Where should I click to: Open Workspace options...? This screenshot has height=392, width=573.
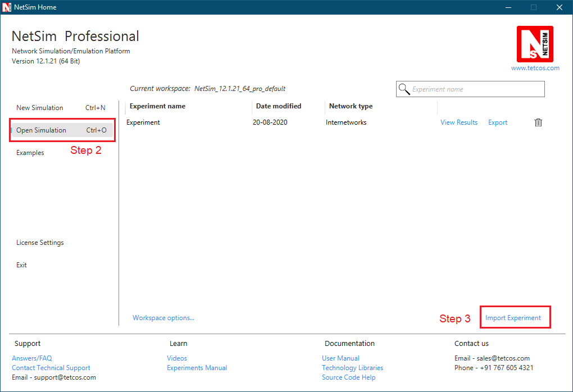tap(163, 318)
